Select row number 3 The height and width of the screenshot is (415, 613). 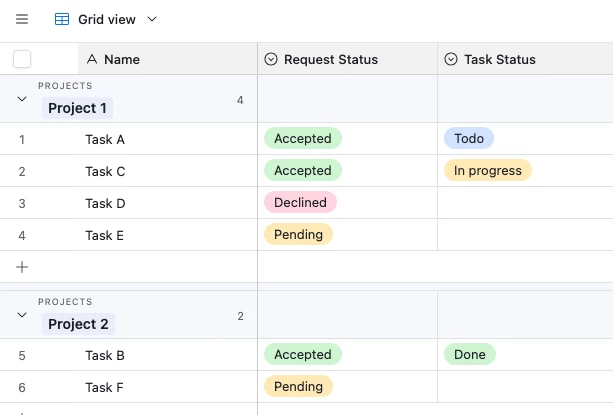pyautogui.click(x=22, y=203)
